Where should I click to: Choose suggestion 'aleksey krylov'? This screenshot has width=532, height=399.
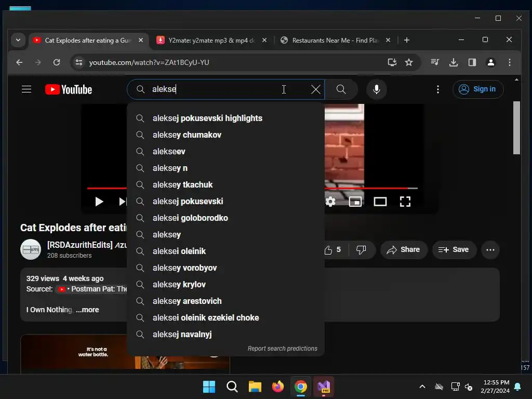(225, 284)
